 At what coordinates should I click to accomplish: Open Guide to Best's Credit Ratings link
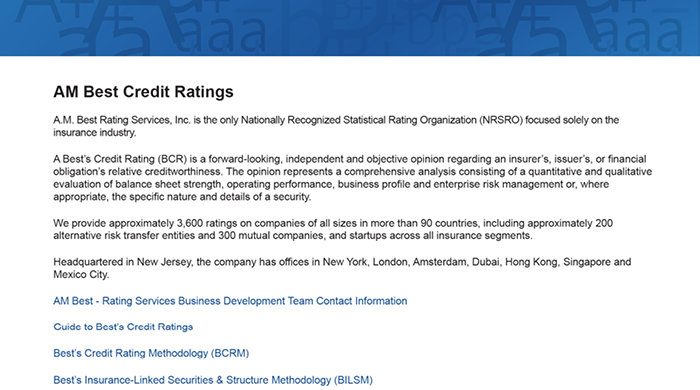123,327
